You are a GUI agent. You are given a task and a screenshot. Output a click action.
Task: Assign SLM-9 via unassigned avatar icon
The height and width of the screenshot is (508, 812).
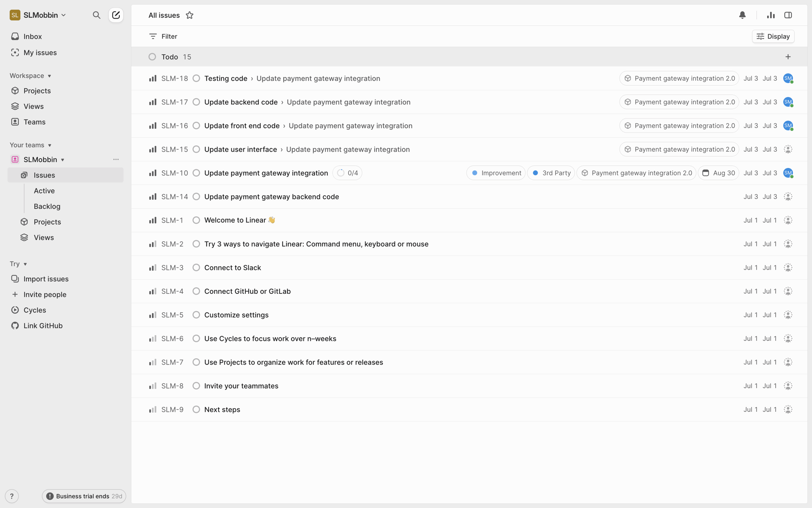click(788, 410)
